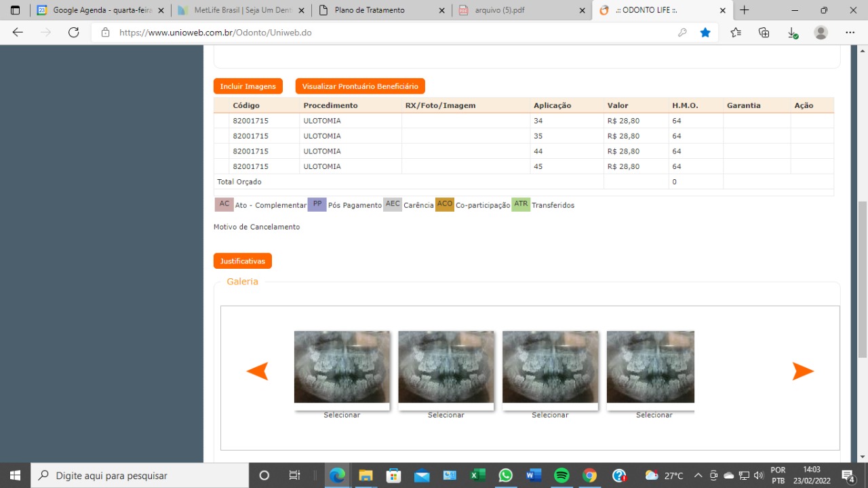Open Excel from the taskbar
868x488 pixels.
[x=477, y=475]
